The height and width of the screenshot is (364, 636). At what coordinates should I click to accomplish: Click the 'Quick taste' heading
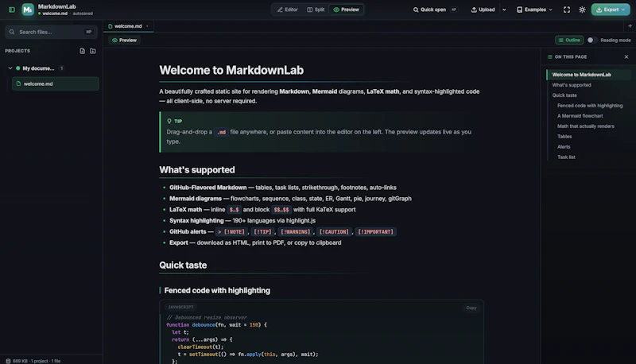(x=183, y=265)
